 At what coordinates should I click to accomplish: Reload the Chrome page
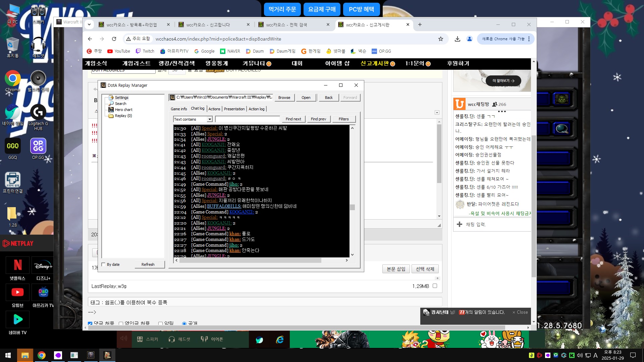114,39
